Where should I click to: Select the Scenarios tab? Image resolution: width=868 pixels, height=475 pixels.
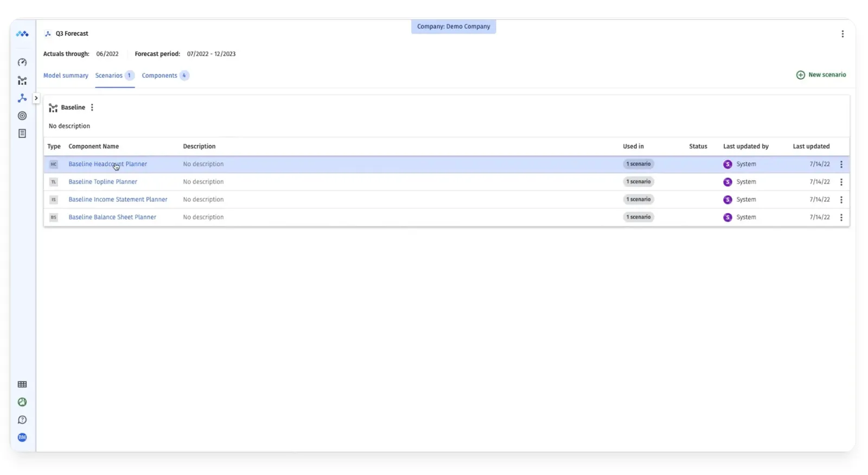[114, 75]
